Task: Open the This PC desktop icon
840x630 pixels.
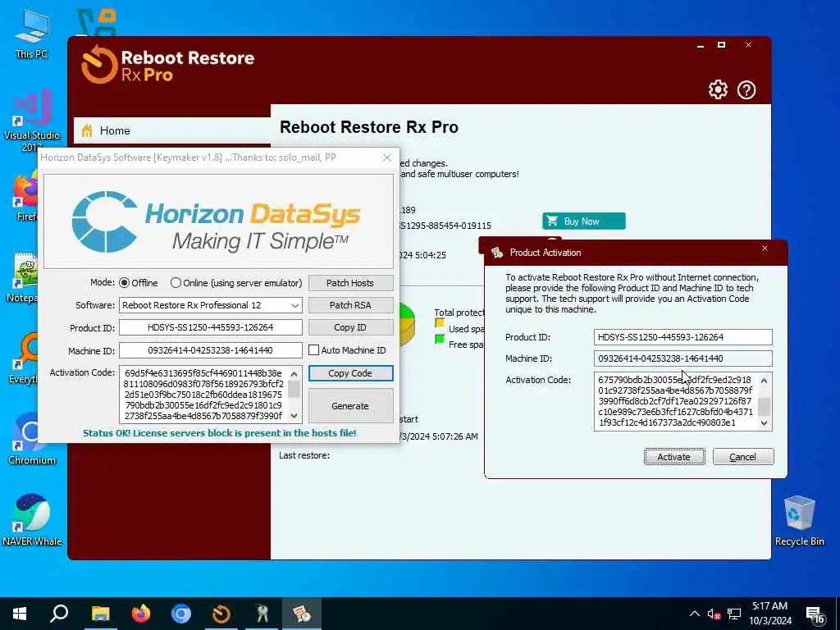Action: (x=32, y=33)
